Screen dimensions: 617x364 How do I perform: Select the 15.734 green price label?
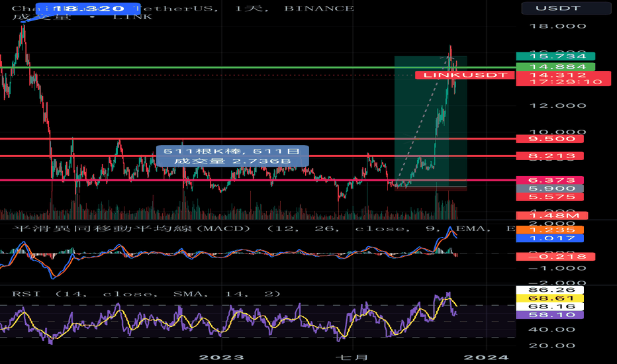tap(555, 56)
